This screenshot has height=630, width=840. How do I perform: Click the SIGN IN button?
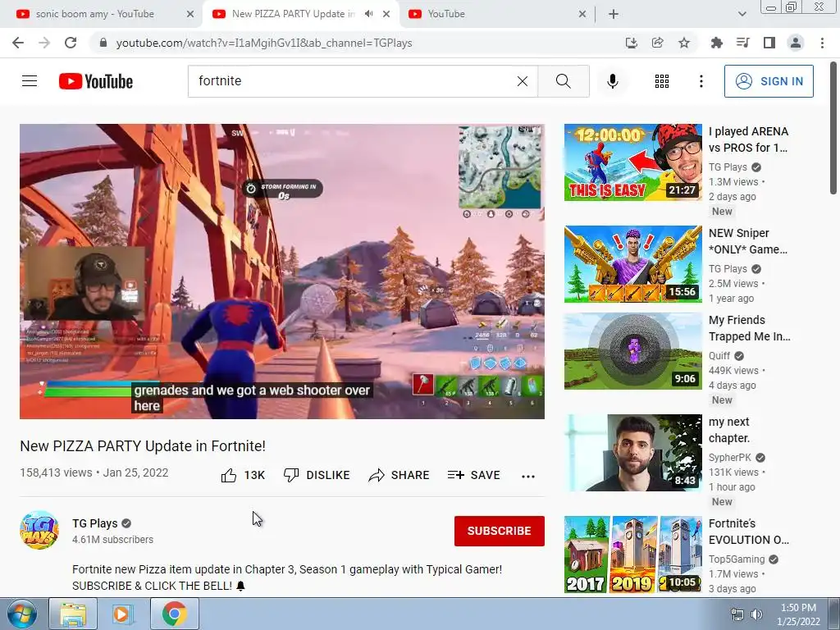tap(769, 81)
